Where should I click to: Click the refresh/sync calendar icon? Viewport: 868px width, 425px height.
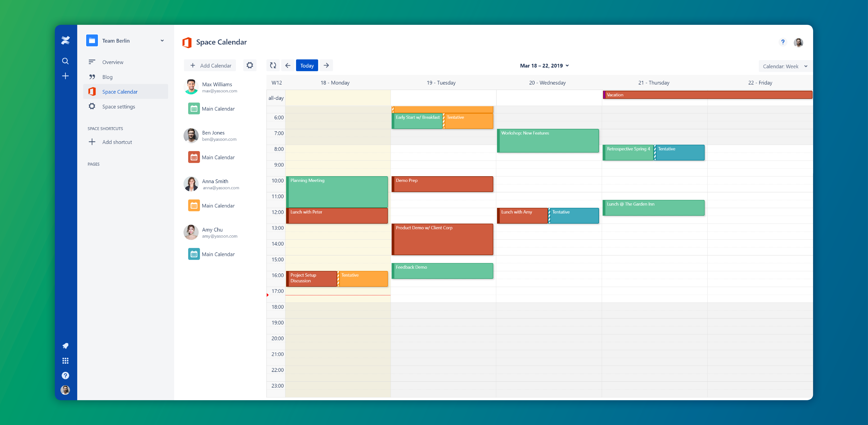tap(273, 65)
